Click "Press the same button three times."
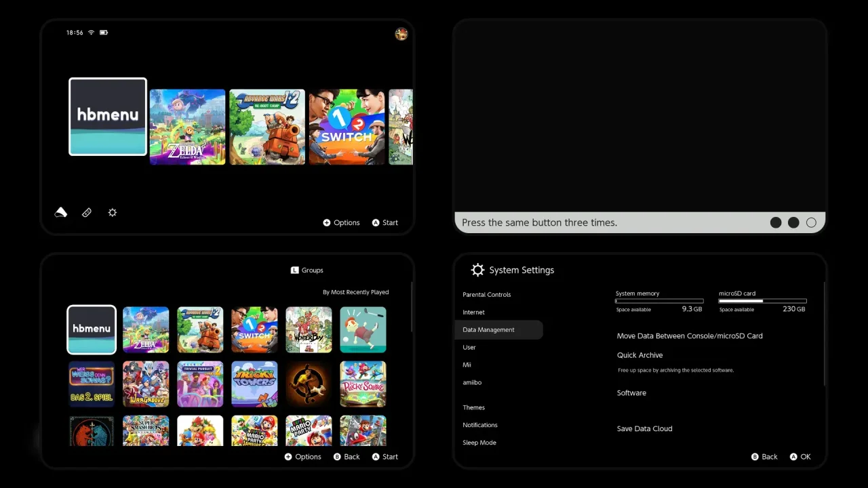Viewport: 868px width, 488px height. 539,222
